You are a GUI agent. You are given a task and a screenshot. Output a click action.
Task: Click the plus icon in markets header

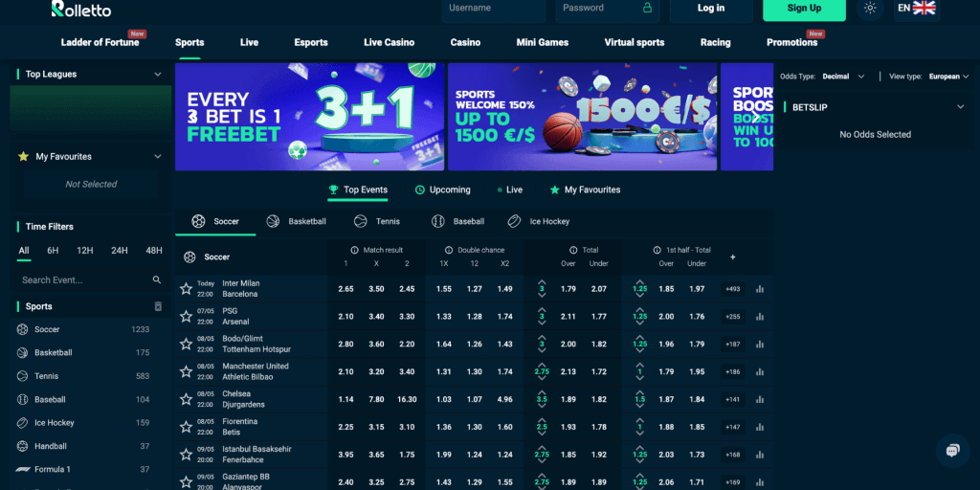click(x=732, y=256)
